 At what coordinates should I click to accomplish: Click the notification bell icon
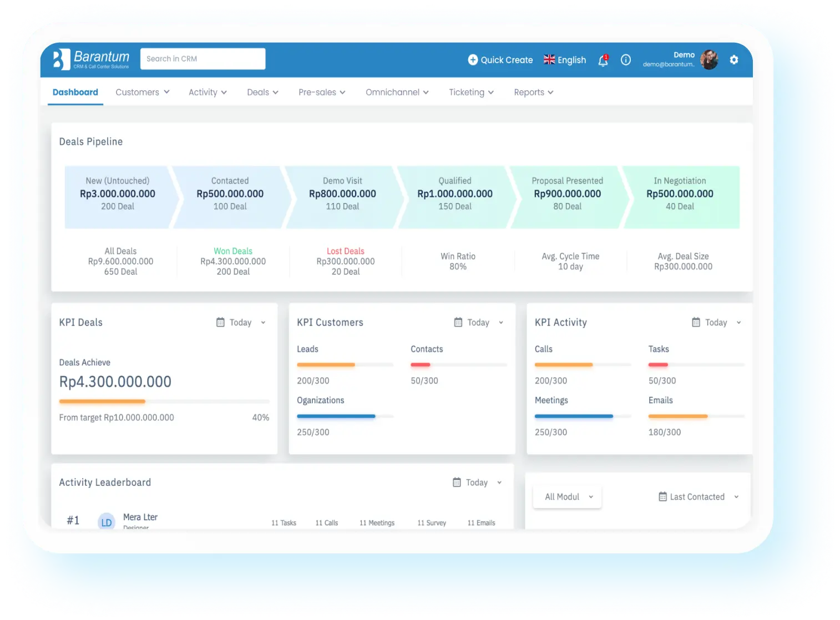tap(603, 60)
